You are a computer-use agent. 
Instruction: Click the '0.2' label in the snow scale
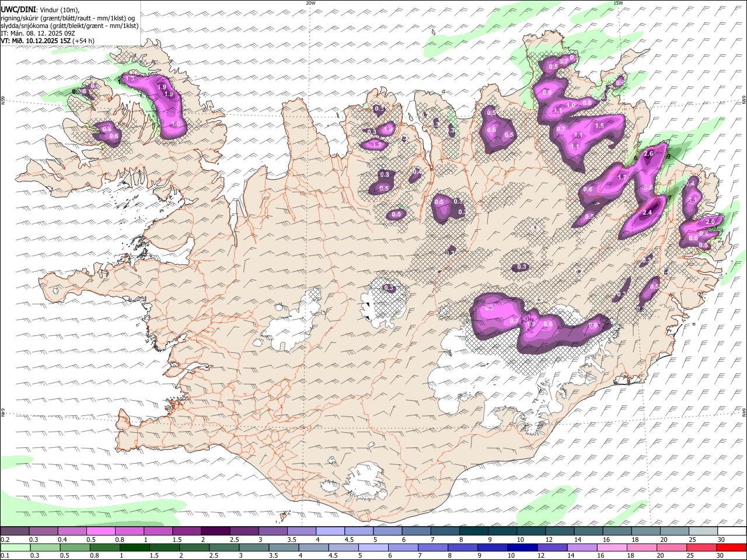[x=5, y=540]
